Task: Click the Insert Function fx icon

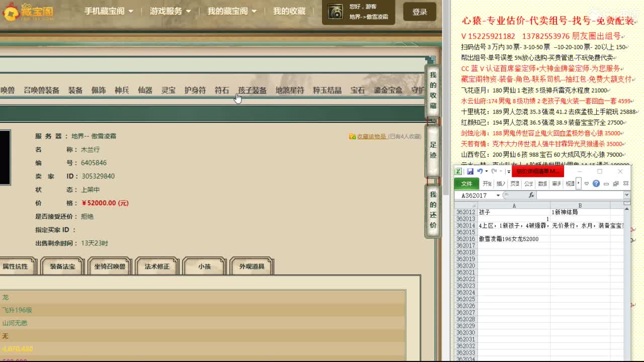Action: [531, 196]
